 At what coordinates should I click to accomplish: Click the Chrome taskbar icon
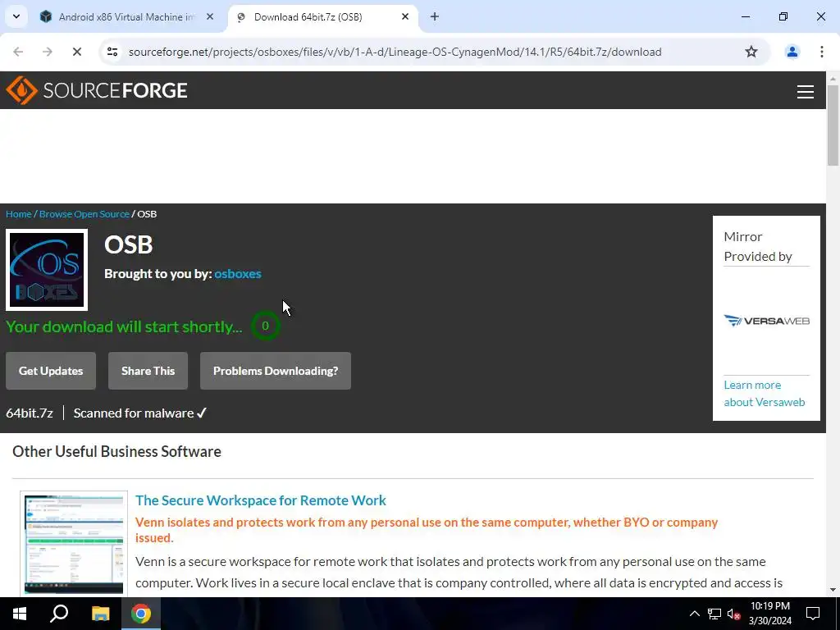point(141,614)
